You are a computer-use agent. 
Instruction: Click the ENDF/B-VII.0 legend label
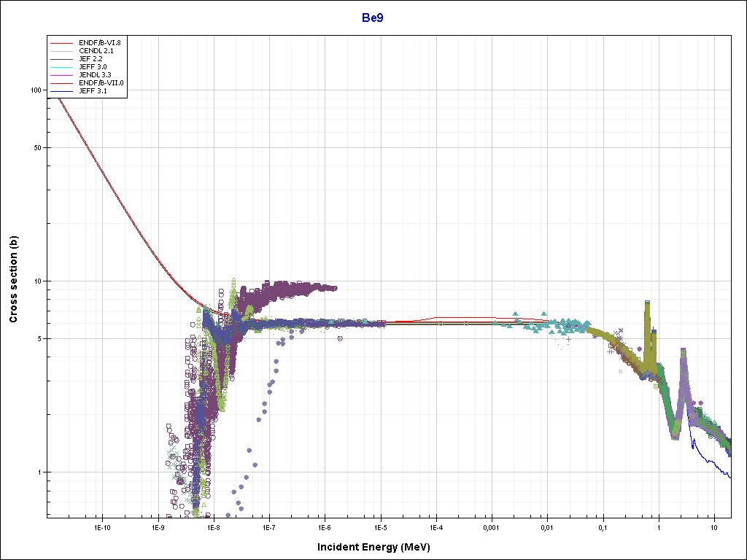101,83
